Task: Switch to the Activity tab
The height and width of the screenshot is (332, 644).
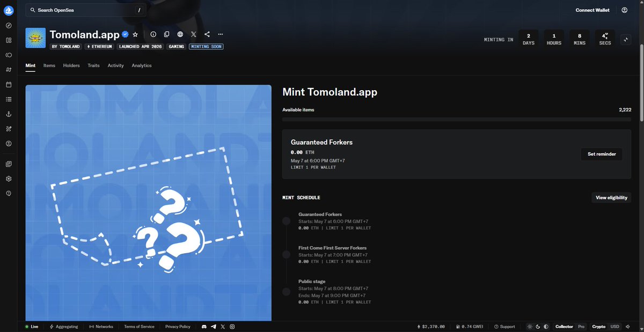Action: tap(115, 65)
